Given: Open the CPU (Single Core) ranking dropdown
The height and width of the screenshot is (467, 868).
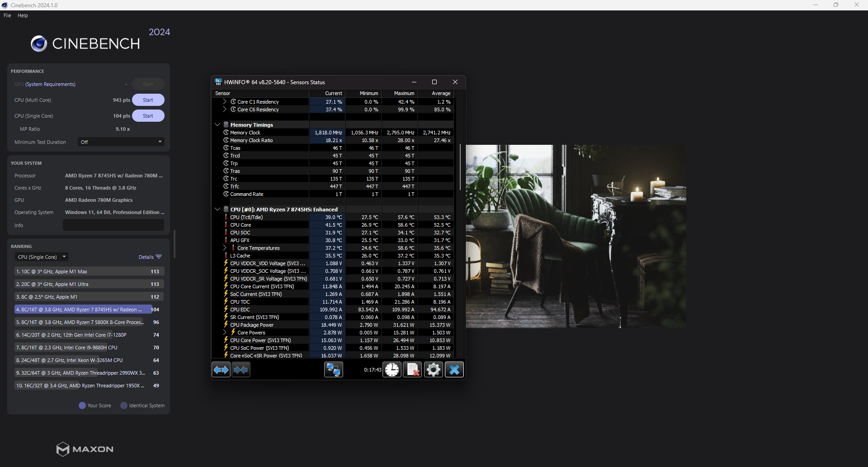Looking at the screenshot, I should pyautogui.click(x=42, y=257).
